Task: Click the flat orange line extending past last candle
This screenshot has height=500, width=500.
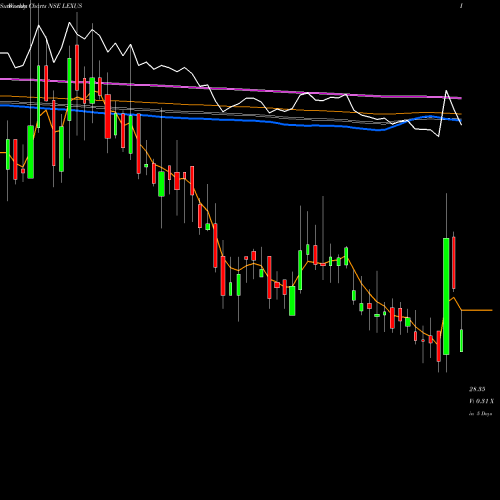Action: coord(477,310)
